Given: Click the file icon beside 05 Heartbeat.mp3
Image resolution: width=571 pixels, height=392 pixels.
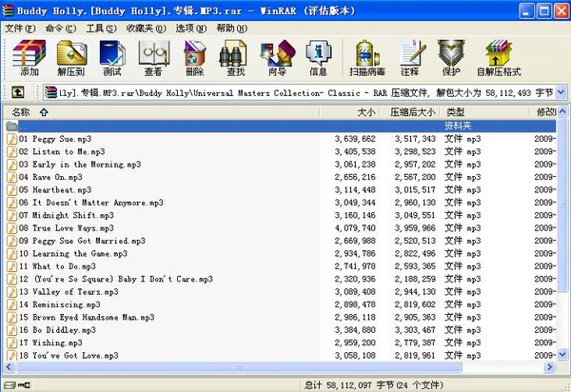Looking at the screenshot, I should (x=12, y=190).
